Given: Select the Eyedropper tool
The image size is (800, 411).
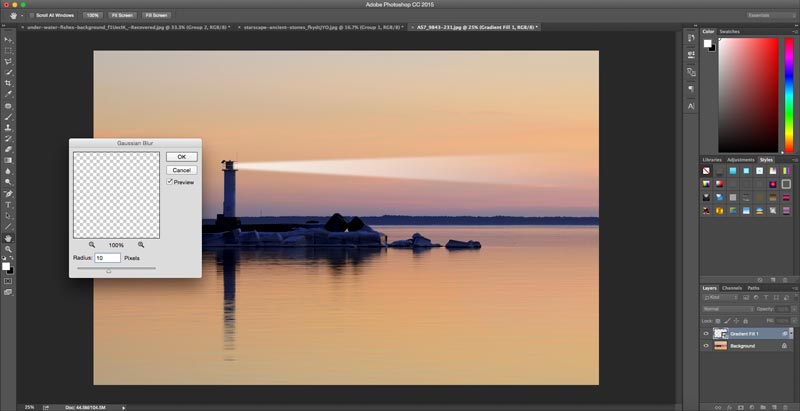Looking at the screenshot, I should click(8, 94).
